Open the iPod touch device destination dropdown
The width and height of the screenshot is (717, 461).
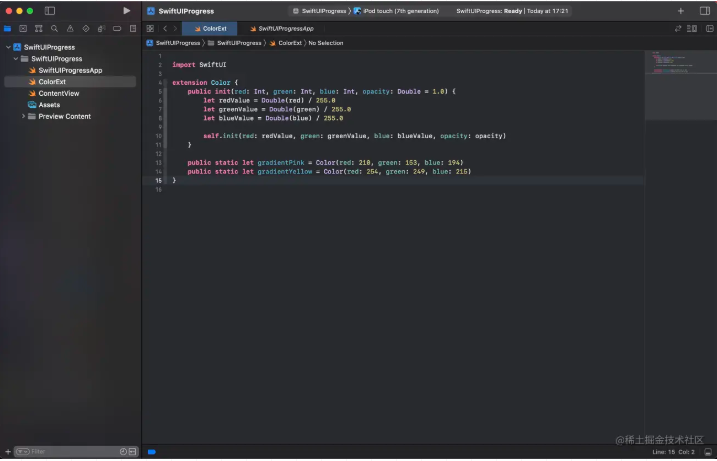[396, 10]
